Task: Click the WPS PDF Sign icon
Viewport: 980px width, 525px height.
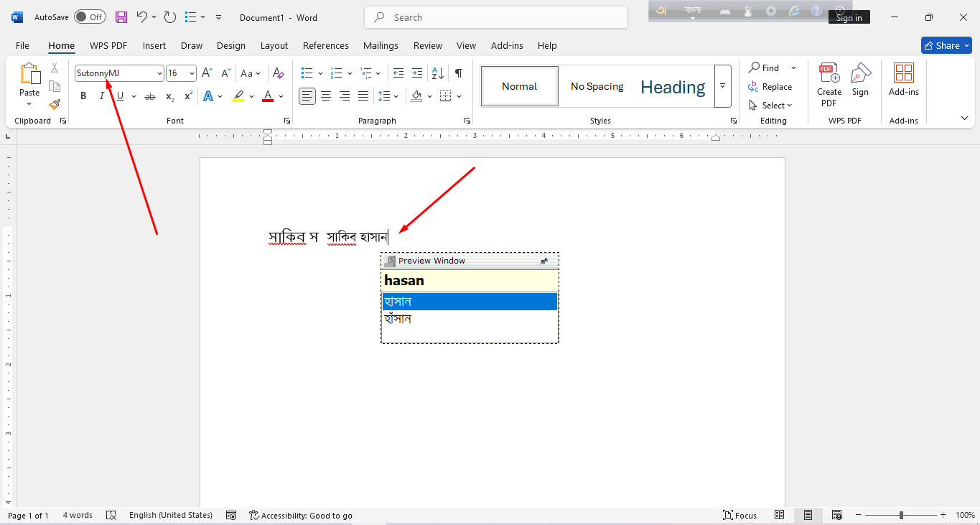Action: pyautogui.click(x=860, y=80)
